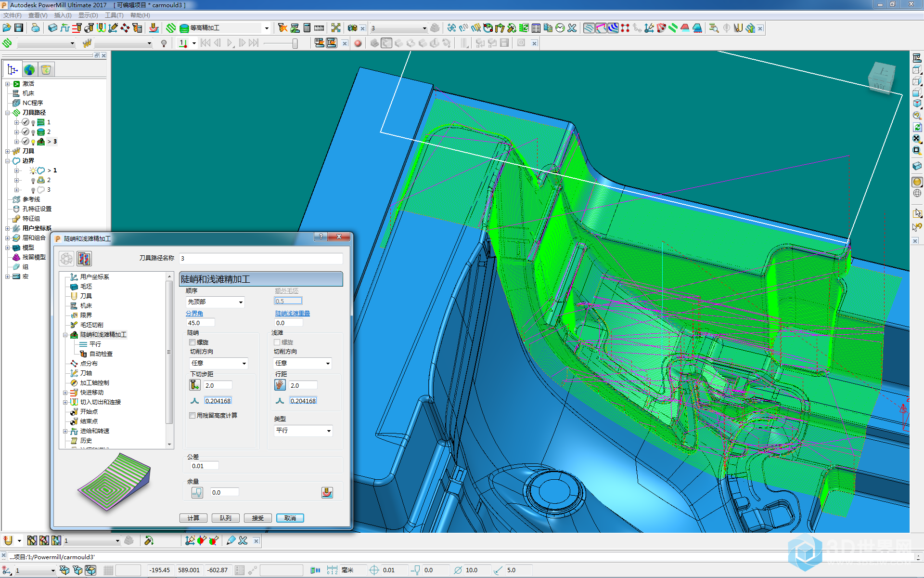Click the print icon in main toolbar

(x=36, y=28)
